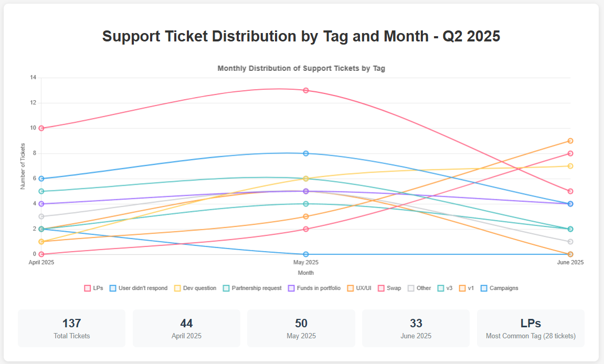Toggle Funds in portfolio series visibility
This screenshot has height=364, width=604.
tap(314, 288)
